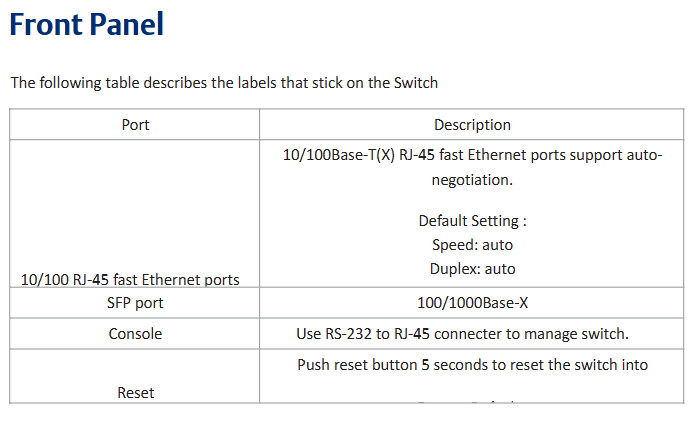Image resolution: width=697 pixels, height=423 pixels.
Task: Click the 100/1000Base-X description cell
Action: [472, 303]
